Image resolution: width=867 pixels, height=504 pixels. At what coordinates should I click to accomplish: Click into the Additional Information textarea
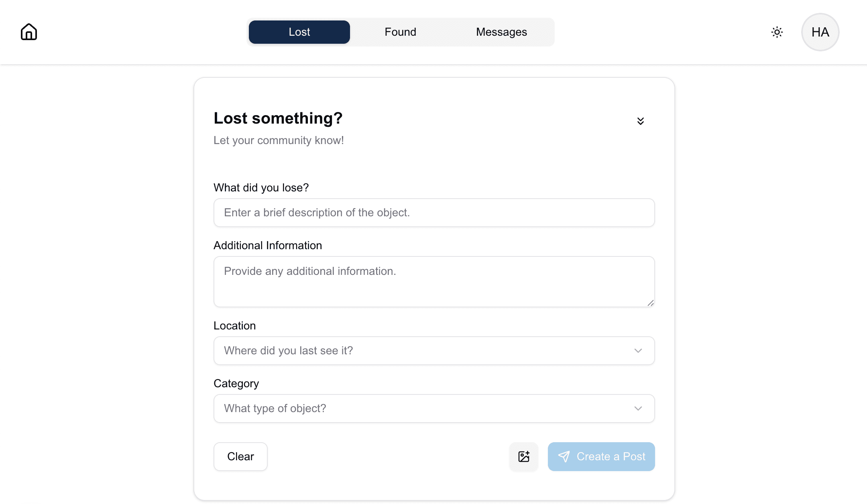(434, 282)
